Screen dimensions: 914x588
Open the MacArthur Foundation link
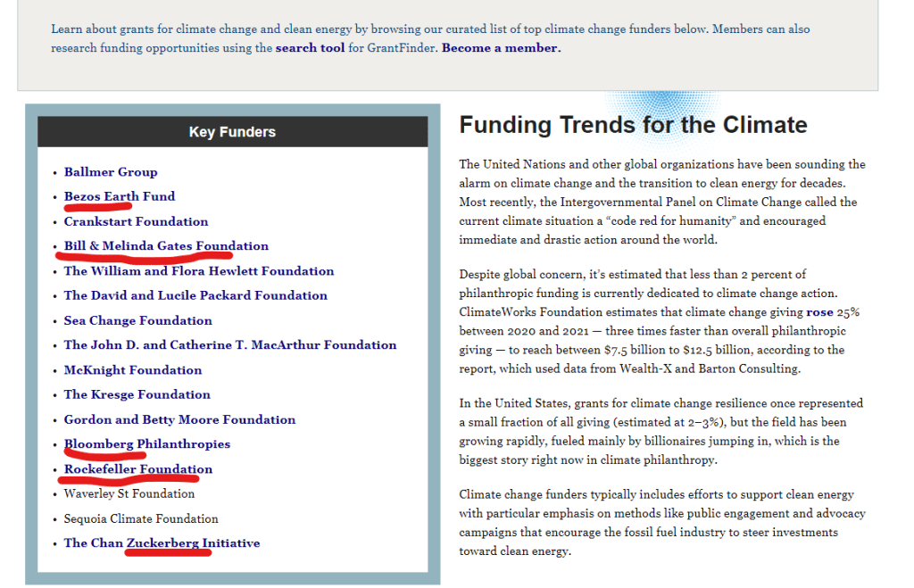[230, 345]
